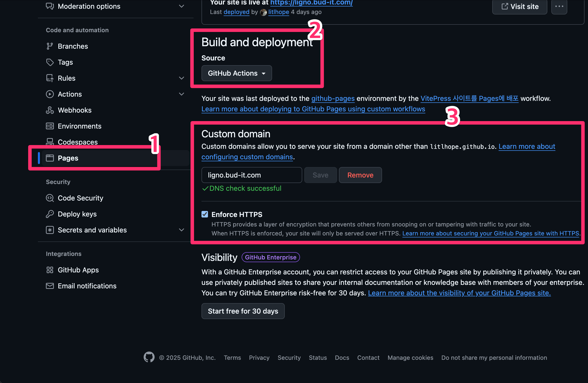Expand the Actions settings chevron
This screenshot has height=383, width=588.
click(x=182, y=94)
